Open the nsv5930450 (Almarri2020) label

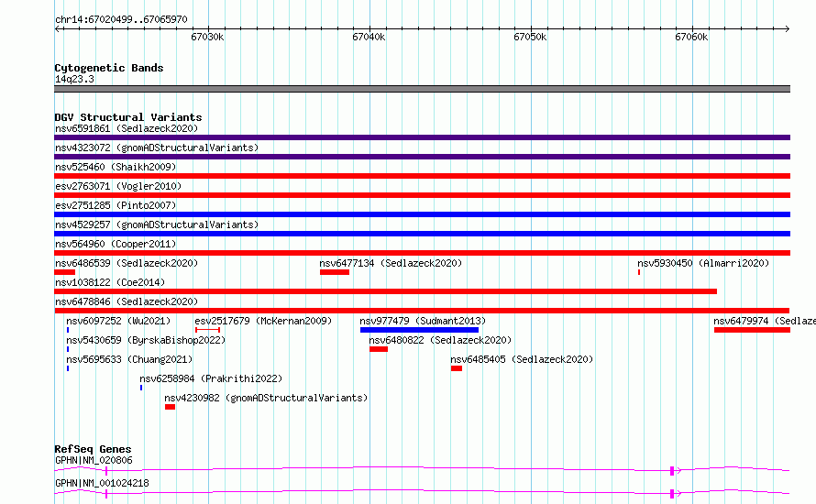(703, 263)
